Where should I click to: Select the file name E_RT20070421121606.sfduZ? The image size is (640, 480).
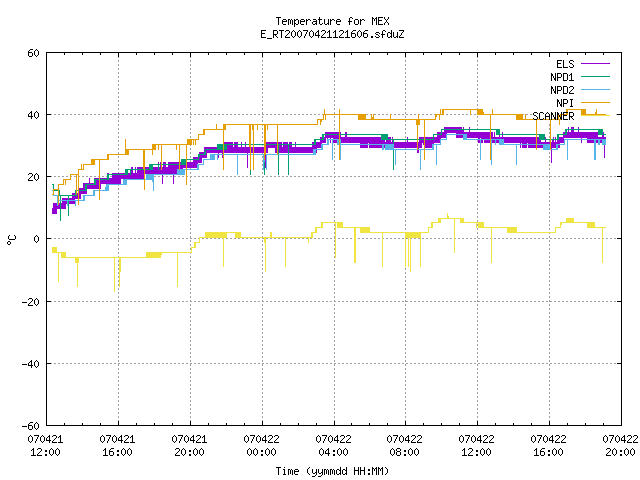pyautogui.click(x=332, y=34)
